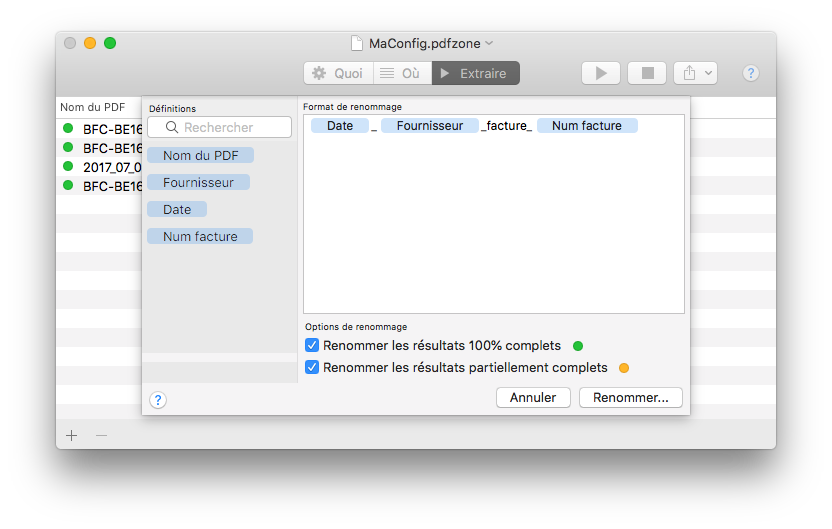This screenshot has width=832, height=529.
Task: Remove PDF using the minus icon
Action: [101, 435]
